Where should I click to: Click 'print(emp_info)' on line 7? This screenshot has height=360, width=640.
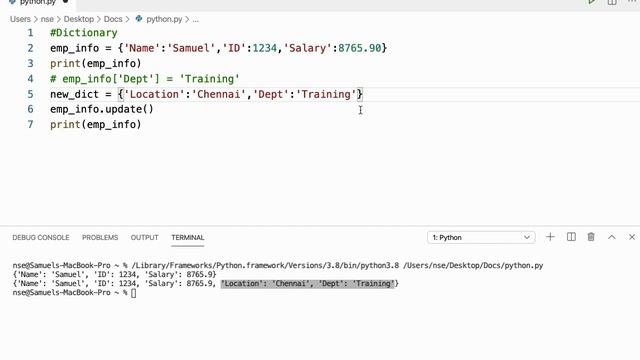coord(96,124)
